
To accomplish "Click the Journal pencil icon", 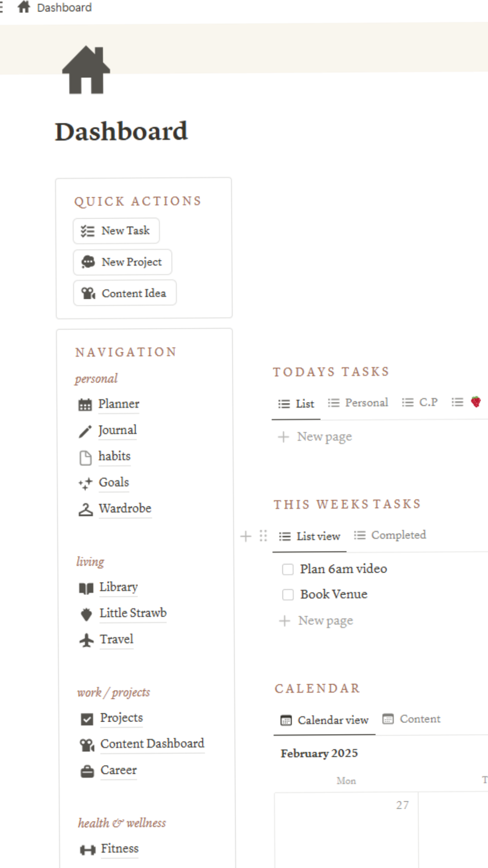I will 85,430.
